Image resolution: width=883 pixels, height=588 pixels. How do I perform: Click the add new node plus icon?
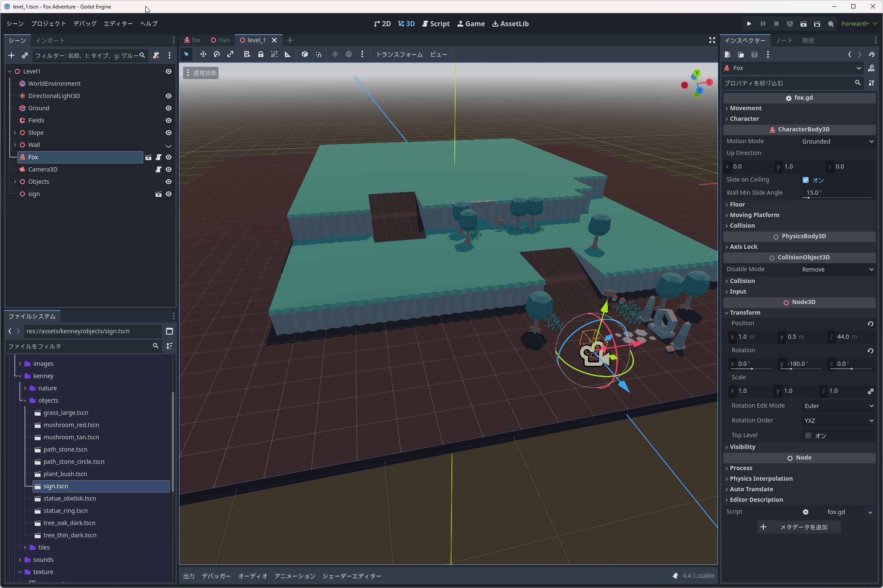point(11,55)
